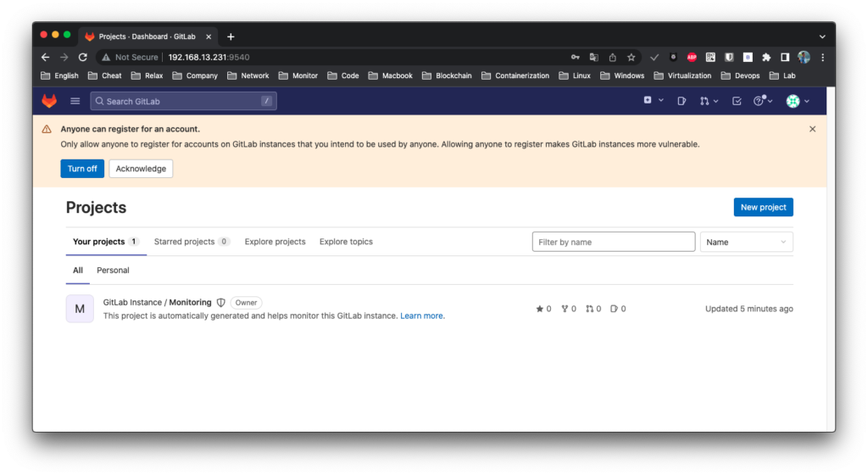Toggle the browser side panel icon
The width and height of the screenshot is (868, 475).
785,57
